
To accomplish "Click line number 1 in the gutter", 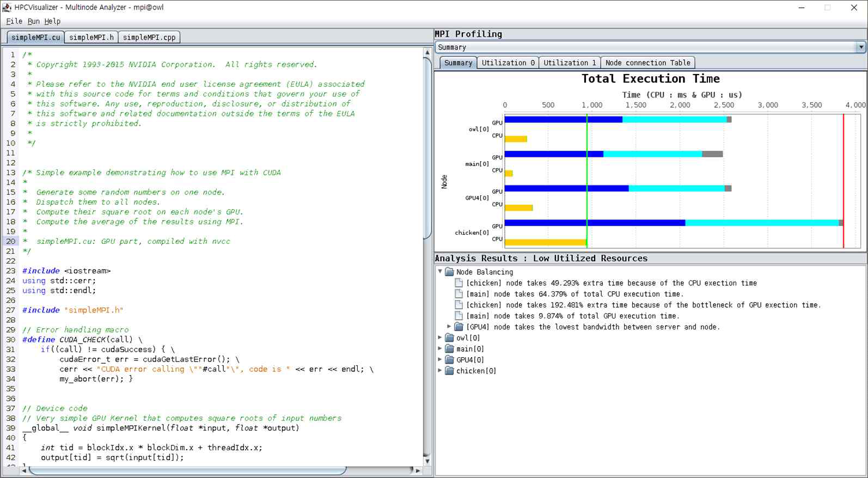I will 13,54.
